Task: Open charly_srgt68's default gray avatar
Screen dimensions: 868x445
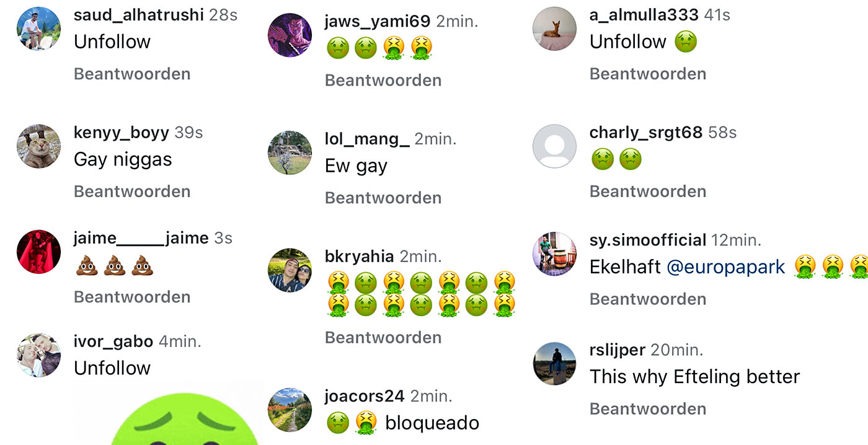Action: tap(555, 146)
